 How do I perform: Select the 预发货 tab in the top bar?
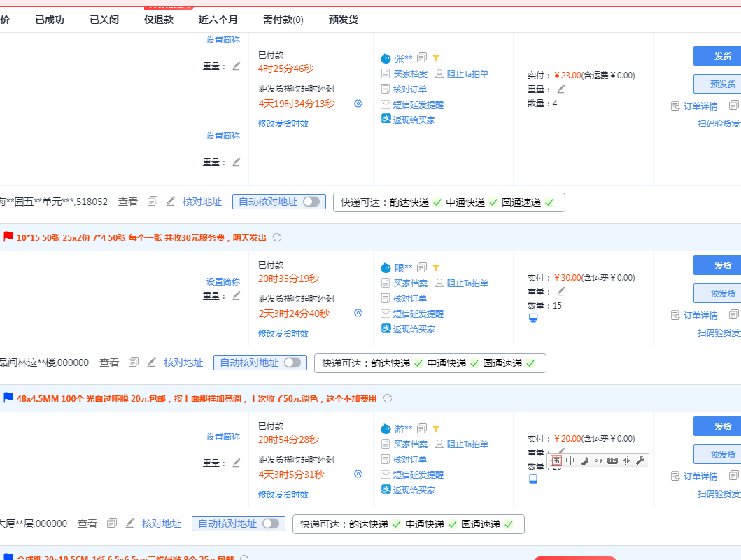tap(343, 20)
